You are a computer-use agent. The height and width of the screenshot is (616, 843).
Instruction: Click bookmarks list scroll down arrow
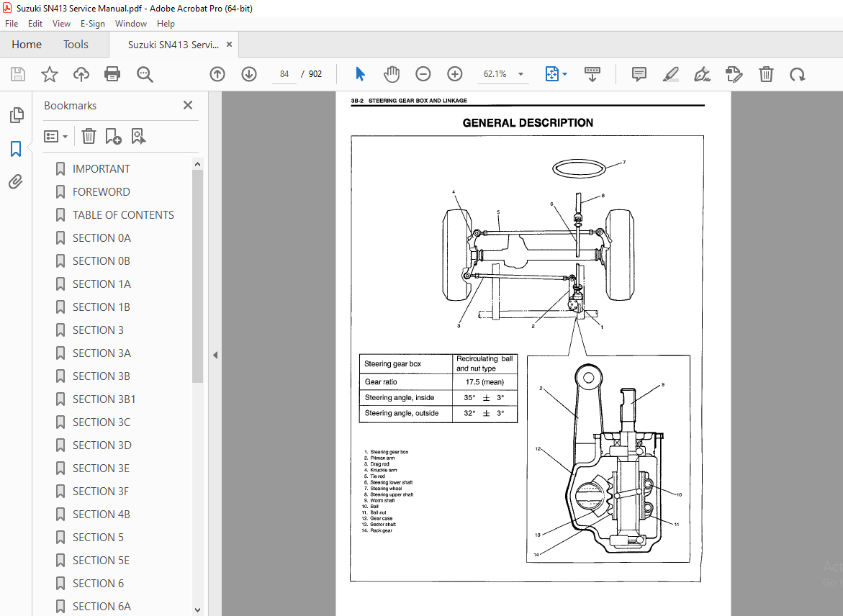197,610
